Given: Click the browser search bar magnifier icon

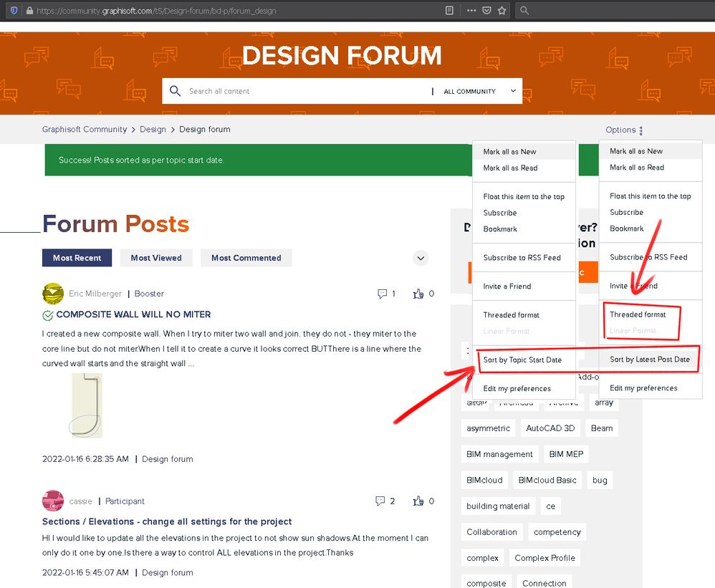Looking at the screenshot, I should coord(524,11).
